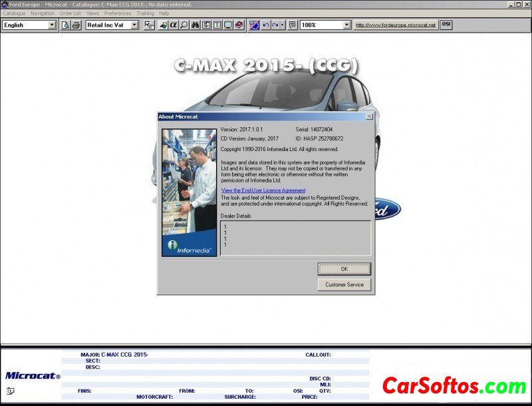532x406 pixels.
Task: Click the red book icon
Action: point(239,25)
